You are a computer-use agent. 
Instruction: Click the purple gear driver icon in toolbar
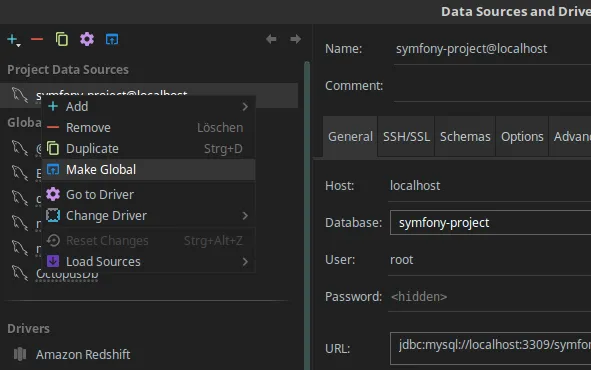click(x=87, y=39)
